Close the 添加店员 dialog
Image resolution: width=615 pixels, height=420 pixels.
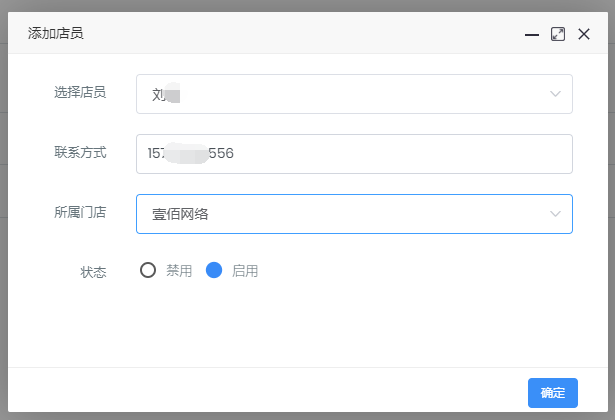point(584,34)
